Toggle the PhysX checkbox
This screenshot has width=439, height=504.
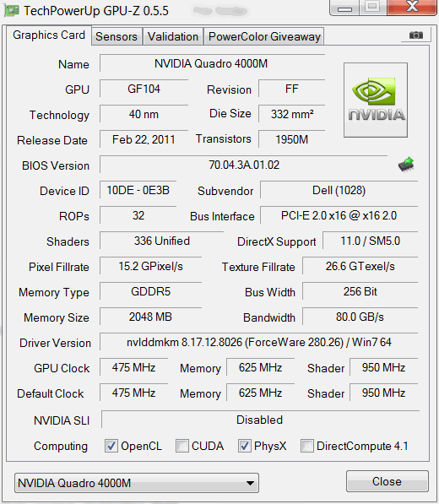244,446
